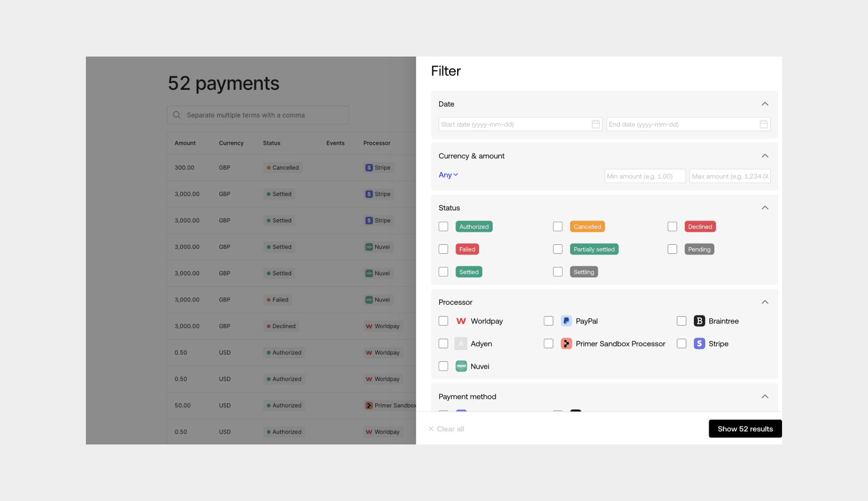
Task: Click the End date input field
Action: pos(688,124)
